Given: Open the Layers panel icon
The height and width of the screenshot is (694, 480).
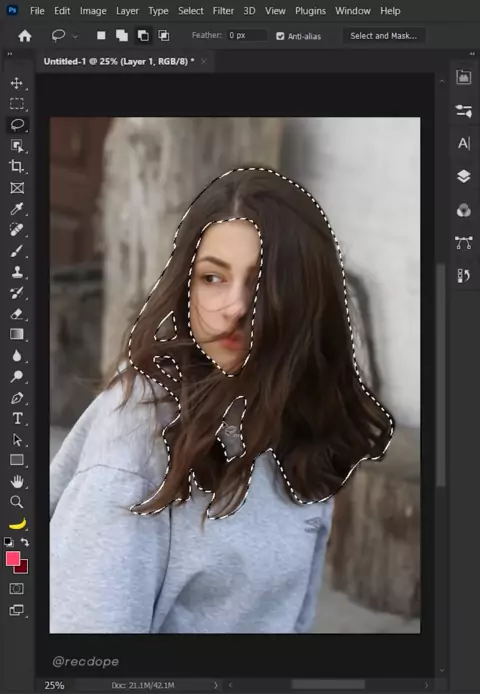Looking at the screenshot, I should (x=463, y=176).
